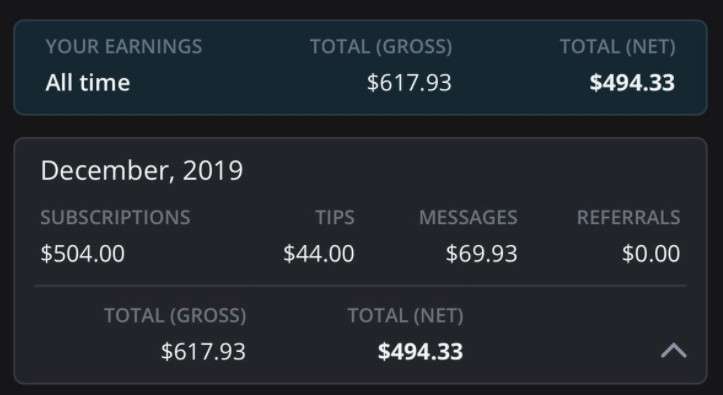Click December's bold net total $494.33

(420, 352)
